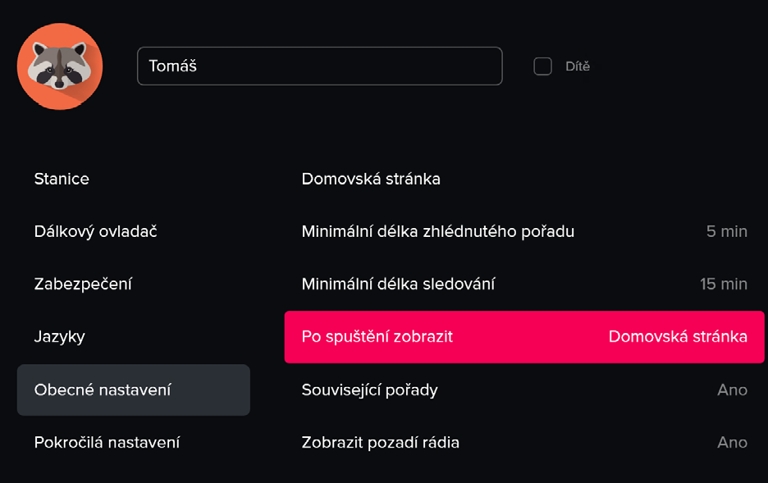Select the highlighted Po spuštění zobrazit row
This screenshot has width=768, height=483.
(524, 337)
